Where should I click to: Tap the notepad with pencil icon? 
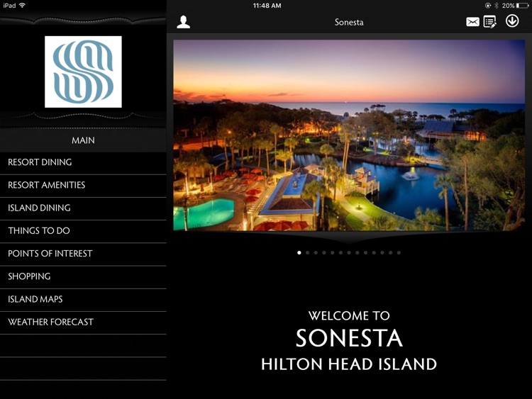tap(489, 22)
